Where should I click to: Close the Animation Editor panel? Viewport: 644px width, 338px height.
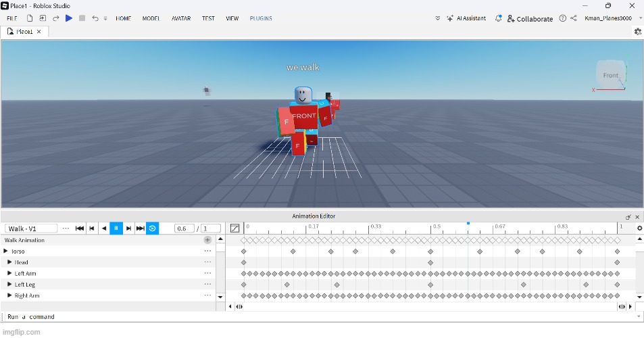(637, 217)
